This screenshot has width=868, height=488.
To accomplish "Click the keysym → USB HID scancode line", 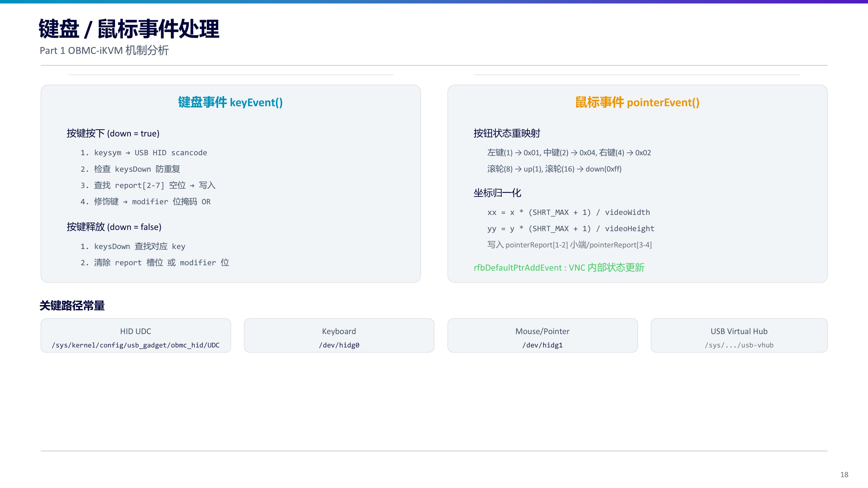I will click(144, 153).
